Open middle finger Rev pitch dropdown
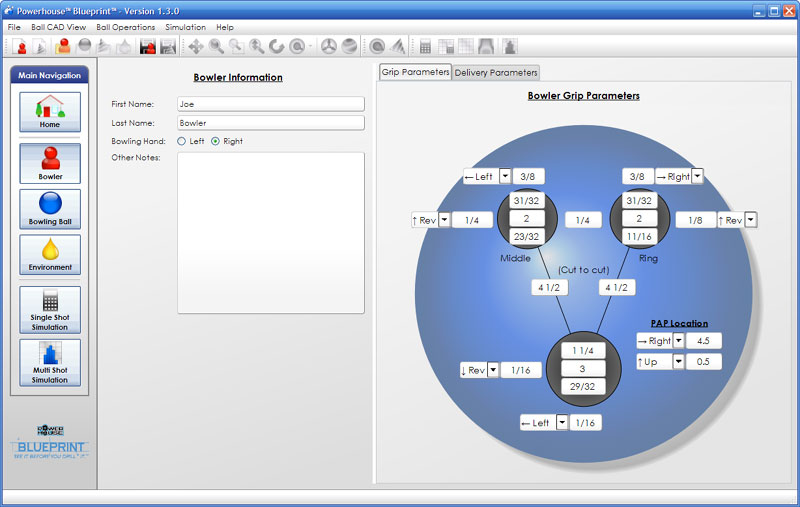 [x=444, y=220]
